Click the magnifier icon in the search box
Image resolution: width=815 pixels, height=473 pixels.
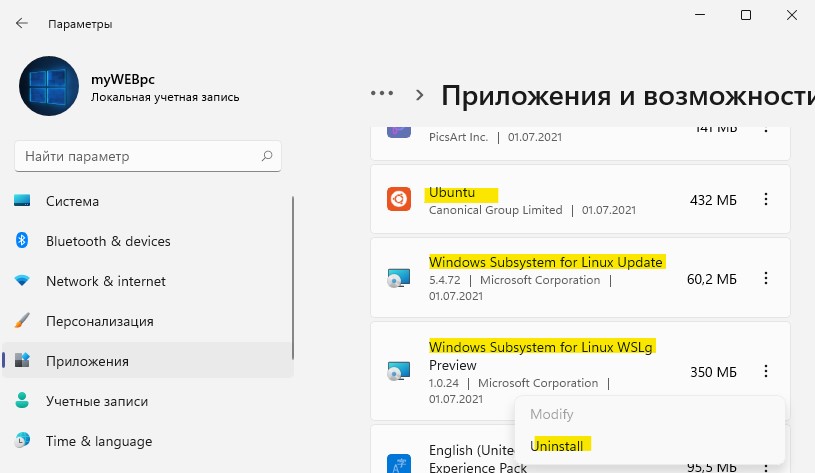tap(267, 156)
